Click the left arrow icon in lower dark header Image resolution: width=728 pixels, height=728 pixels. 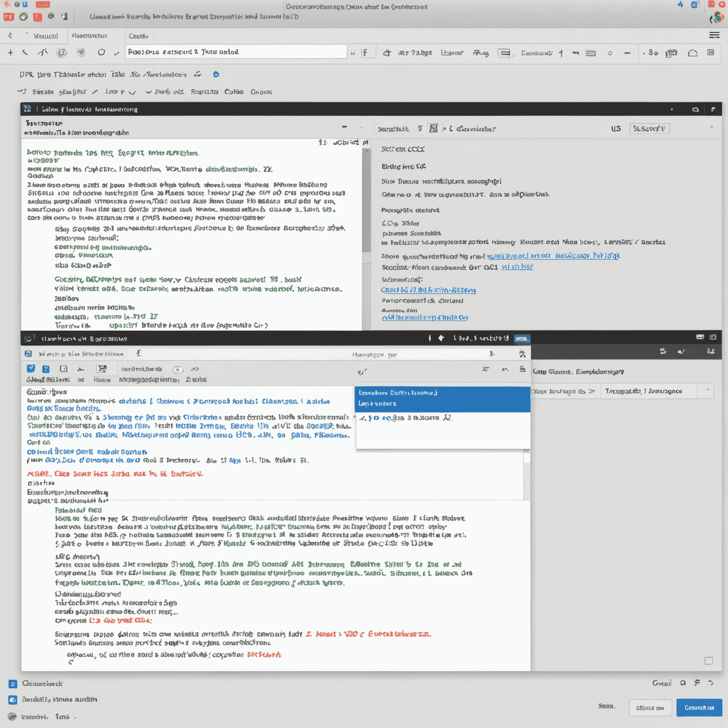pos(441,338)
